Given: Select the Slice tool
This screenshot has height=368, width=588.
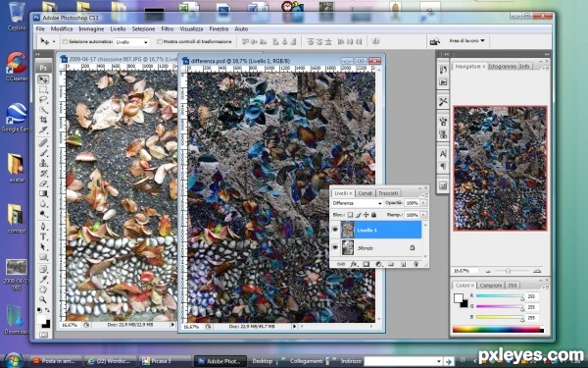Looking at the screenshot, I should click(43, 130).
